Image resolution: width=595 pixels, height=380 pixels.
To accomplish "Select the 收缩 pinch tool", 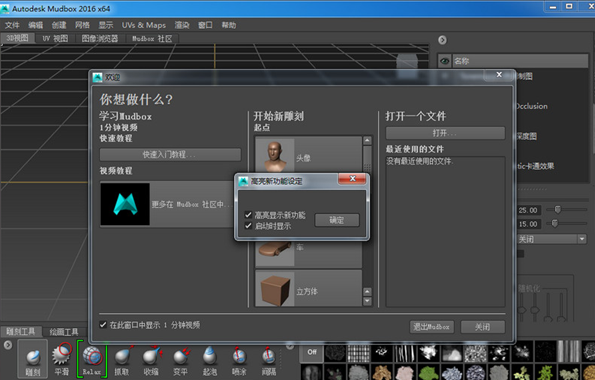I will click(x=151, y=358).
